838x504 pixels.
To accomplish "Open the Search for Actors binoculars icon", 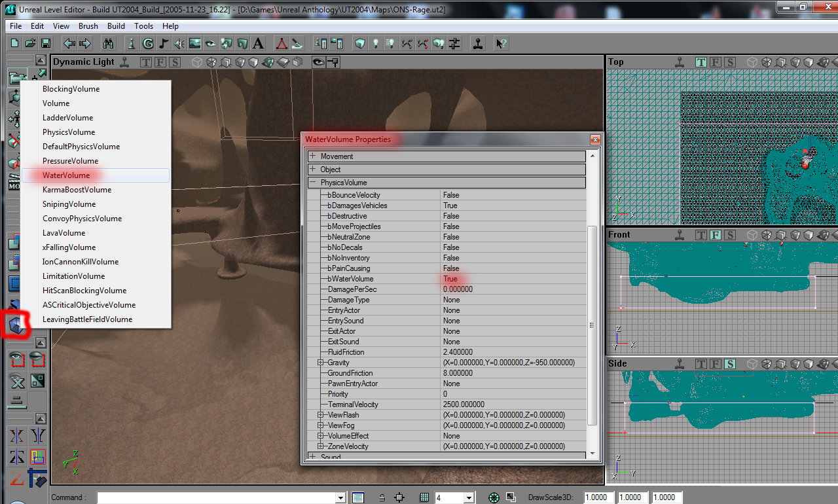I will pyautogui.click(x=109, y=44).
